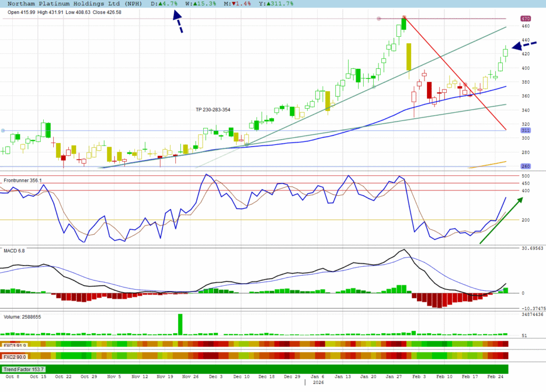Click the green Trend Factor 153.7 bar
Viewport: 546px width, 392px height.
256,369
